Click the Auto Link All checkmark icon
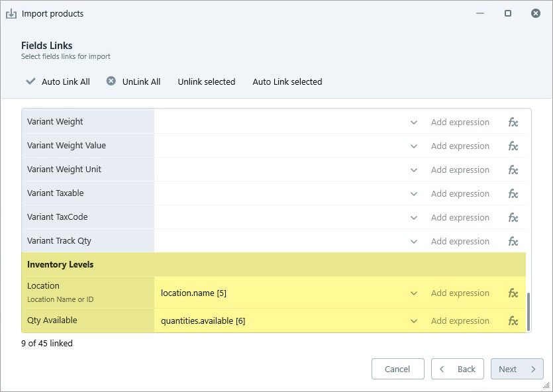 click(30, 81)
